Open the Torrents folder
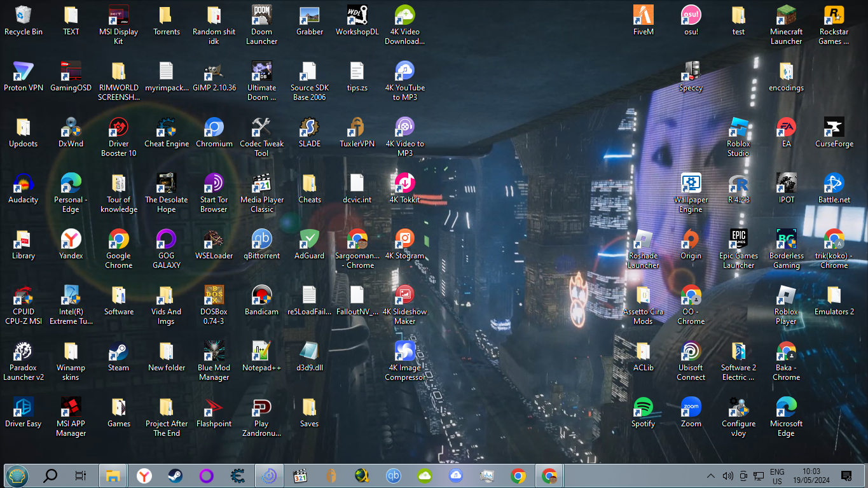Viewport: 868px width, 488px height. (167, 16)
